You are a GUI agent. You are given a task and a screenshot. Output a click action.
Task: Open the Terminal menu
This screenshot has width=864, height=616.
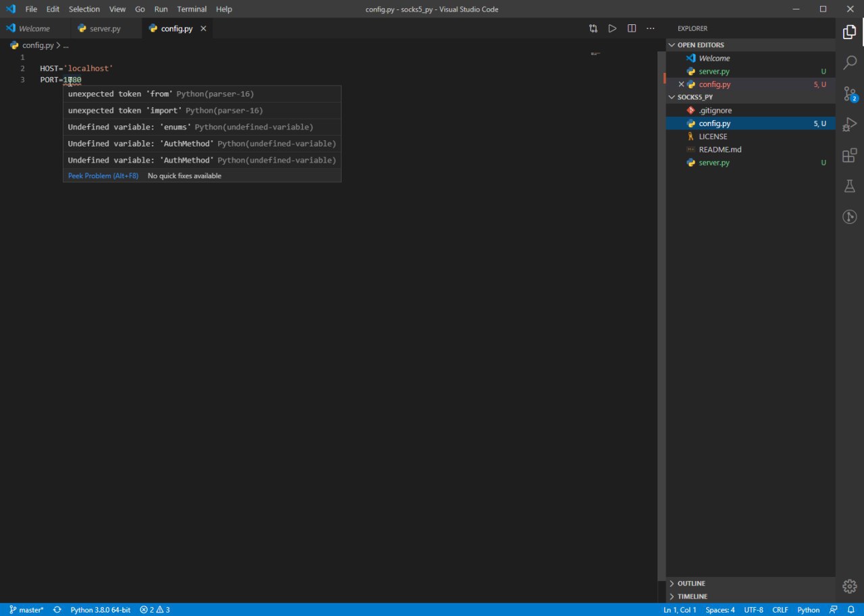[192, 9]
